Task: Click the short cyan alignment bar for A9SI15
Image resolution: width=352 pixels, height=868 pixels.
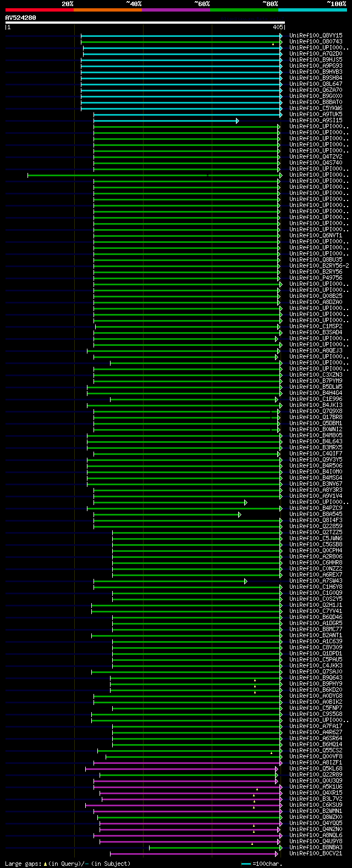Action: [166, 121]
